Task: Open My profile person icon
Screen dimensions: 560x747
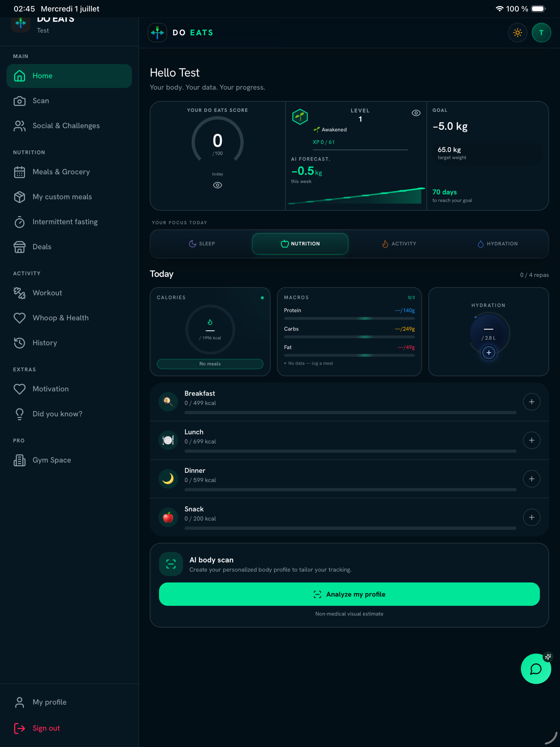Action: point(20,702)
